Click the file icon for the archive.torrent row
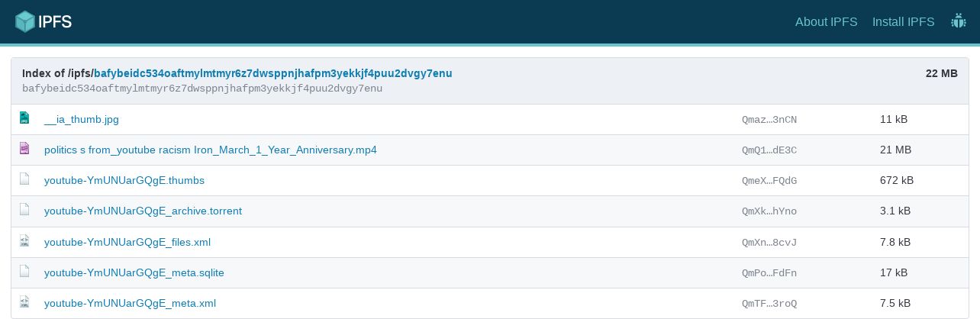 click(24, 210)
